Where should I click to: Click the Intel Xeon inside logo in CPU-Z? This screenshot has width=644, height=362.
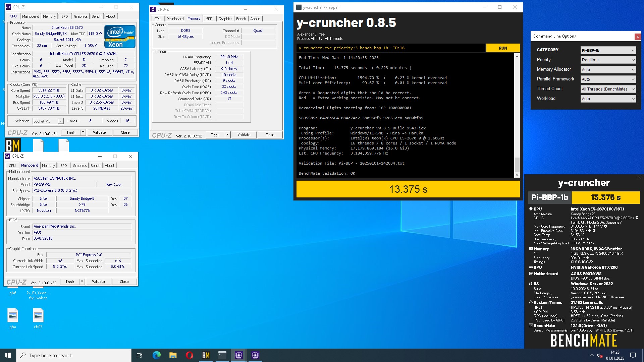(x=120, y=36)
